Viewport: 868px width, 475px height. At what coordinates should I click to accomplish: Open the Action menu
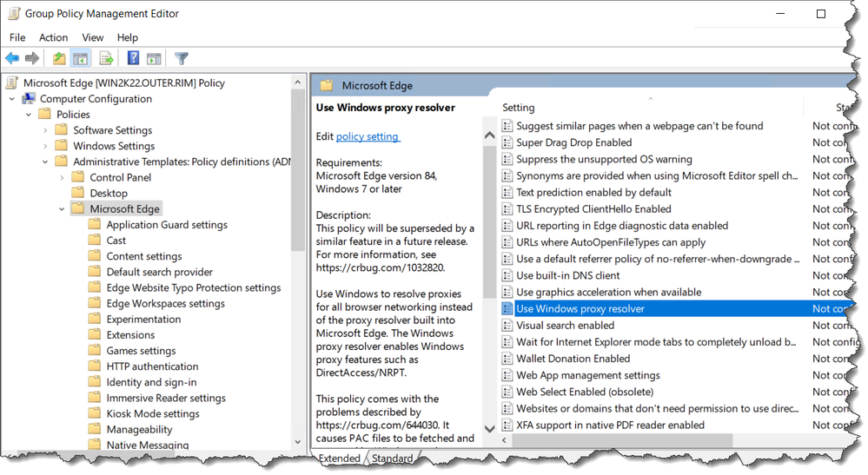pos(53,37)
